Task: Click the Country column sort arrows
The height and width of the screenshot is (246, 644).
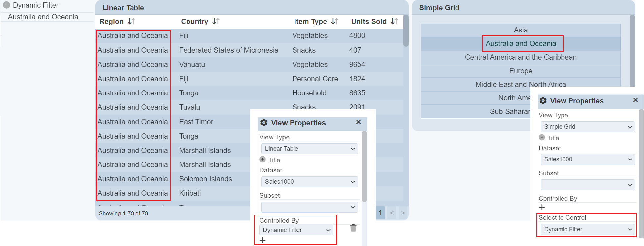Action: tap(216, 22)
